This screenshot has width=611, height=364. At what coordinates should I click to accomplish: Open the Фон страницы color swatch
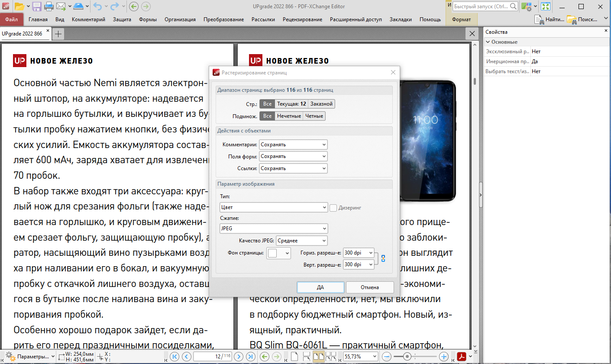point(278,253)
